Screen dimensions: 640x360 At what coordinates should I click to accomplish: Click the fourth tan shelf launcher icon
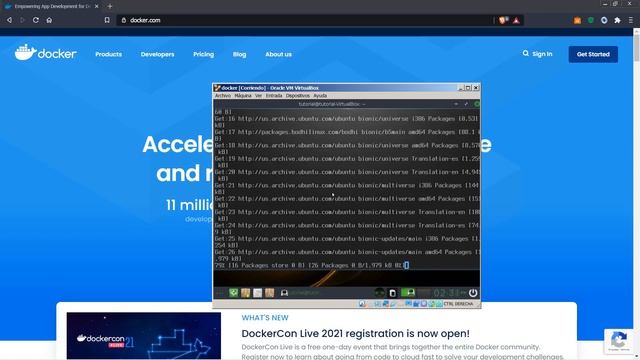click(269, 293)
